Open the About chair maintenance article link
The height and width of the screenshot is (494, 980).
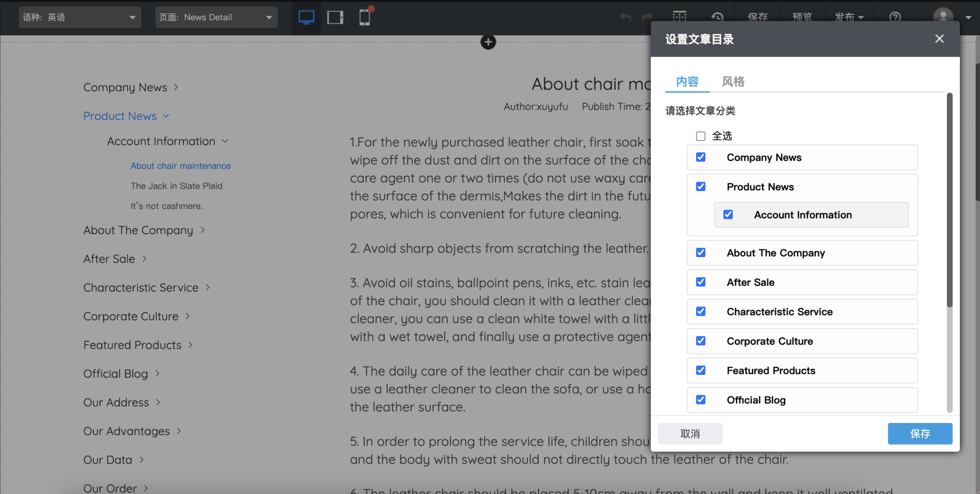(180, 165)
